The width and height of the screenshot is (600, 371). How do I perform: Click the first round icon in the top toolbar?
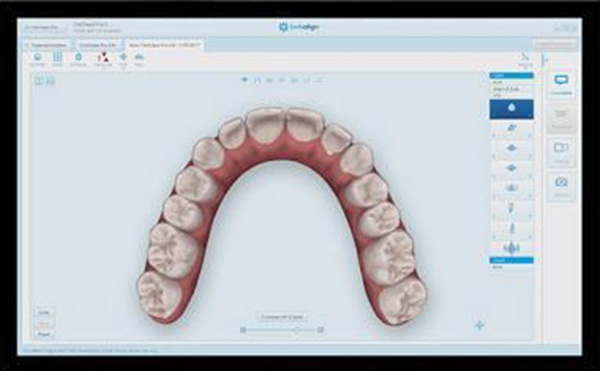(x=38, y=57)
